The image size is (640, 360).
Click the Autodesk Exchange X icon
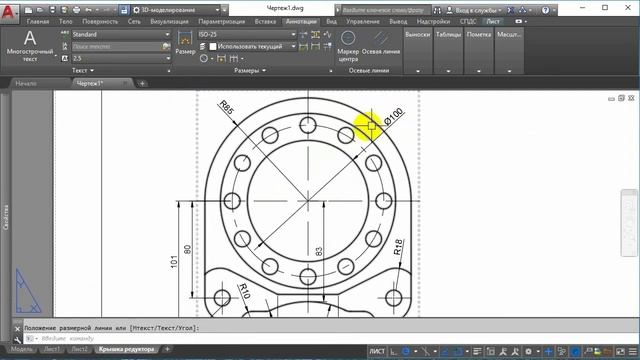pyautogui.click(x=510, y=10)
